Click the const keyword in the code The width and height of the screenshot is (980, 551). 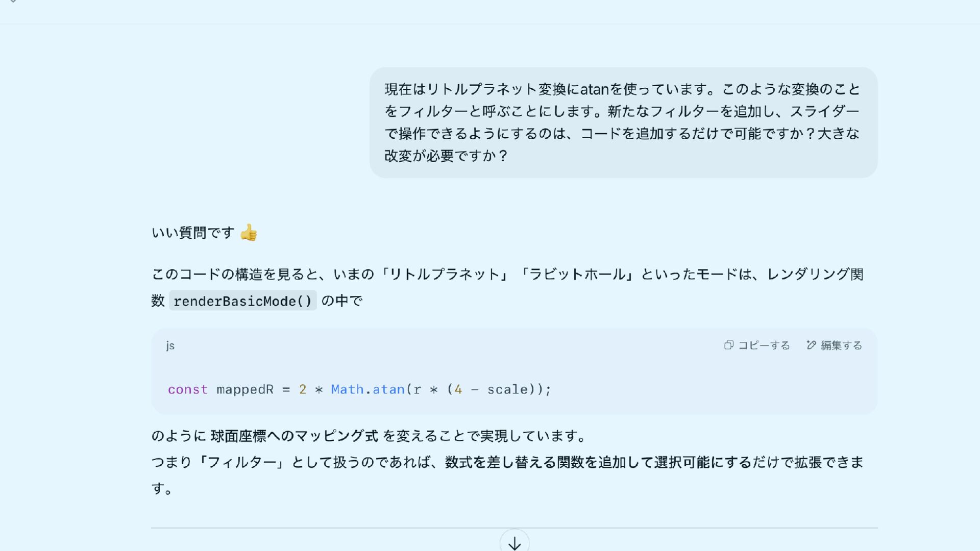click(188, 390)
